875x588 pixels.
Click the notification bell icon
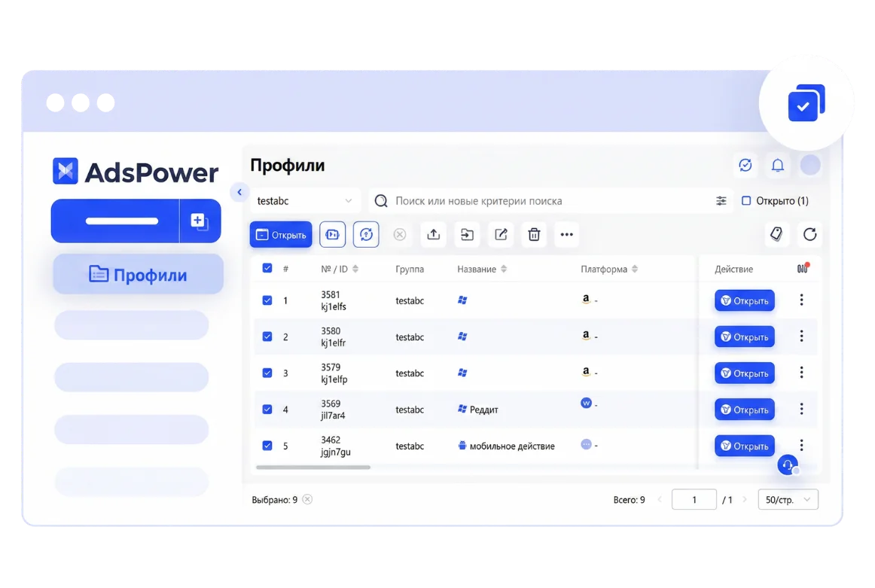tap(778, 165)
